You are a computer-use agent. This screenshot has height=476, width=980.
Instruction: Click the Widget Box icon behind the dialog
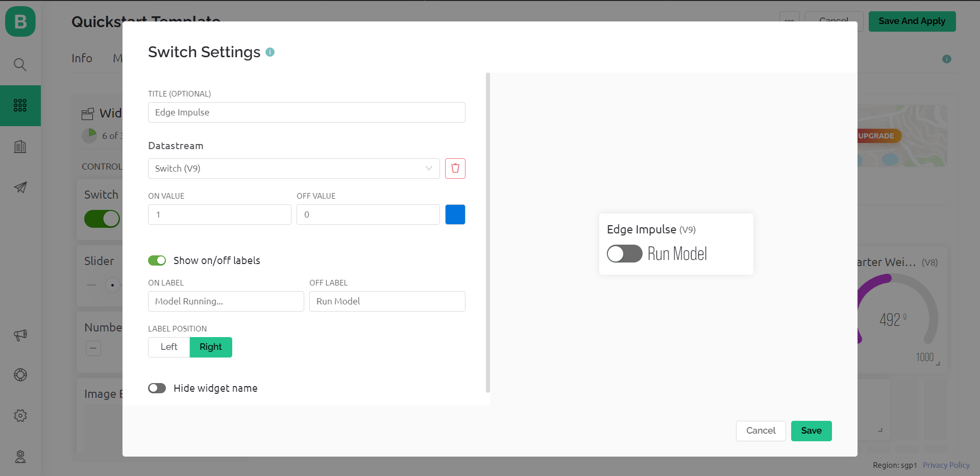click(88, 113)
